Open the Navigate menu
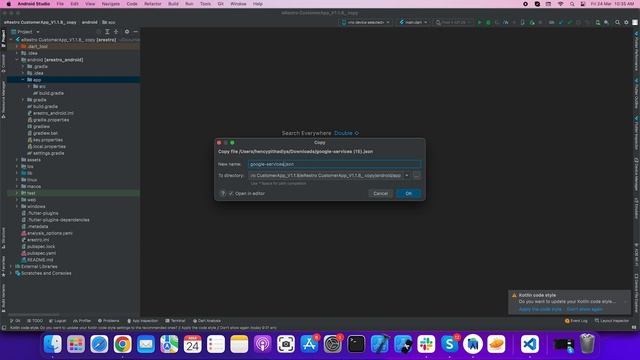Viewport: 640px width, 360px height. (111, 4)
